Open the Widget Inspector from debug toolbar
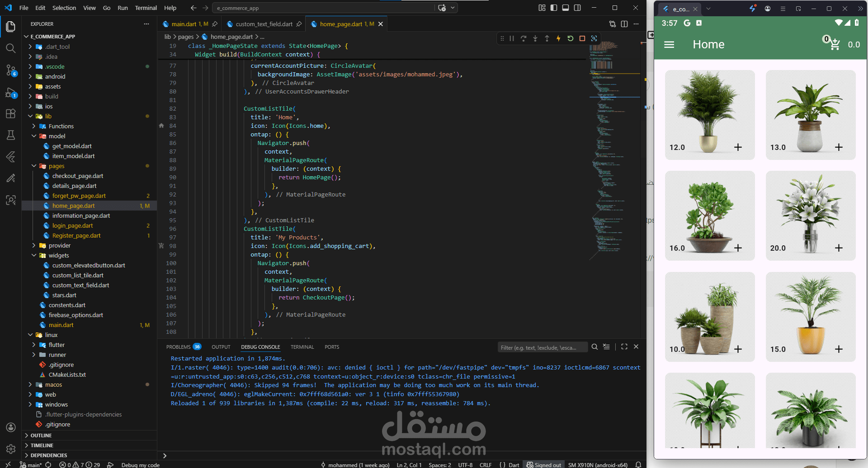This screenshot has width=868, height=468. (x=594, y=38)
